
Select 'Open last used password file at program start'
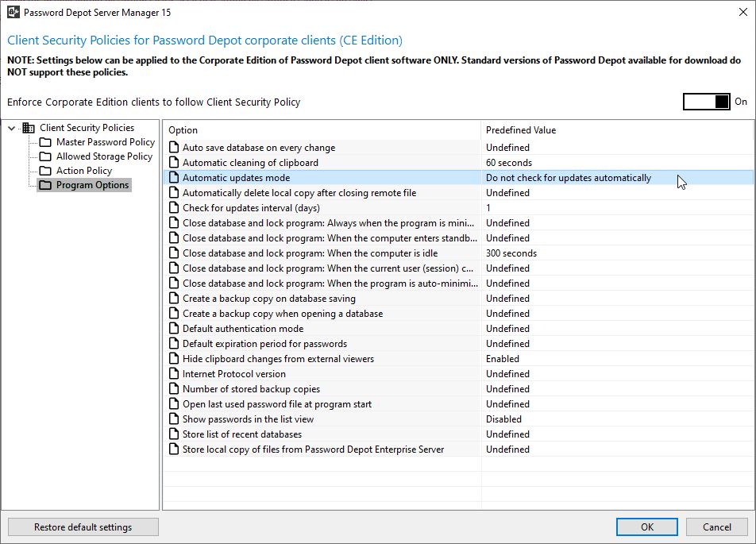pyautogui.click(x=277, y=404)
